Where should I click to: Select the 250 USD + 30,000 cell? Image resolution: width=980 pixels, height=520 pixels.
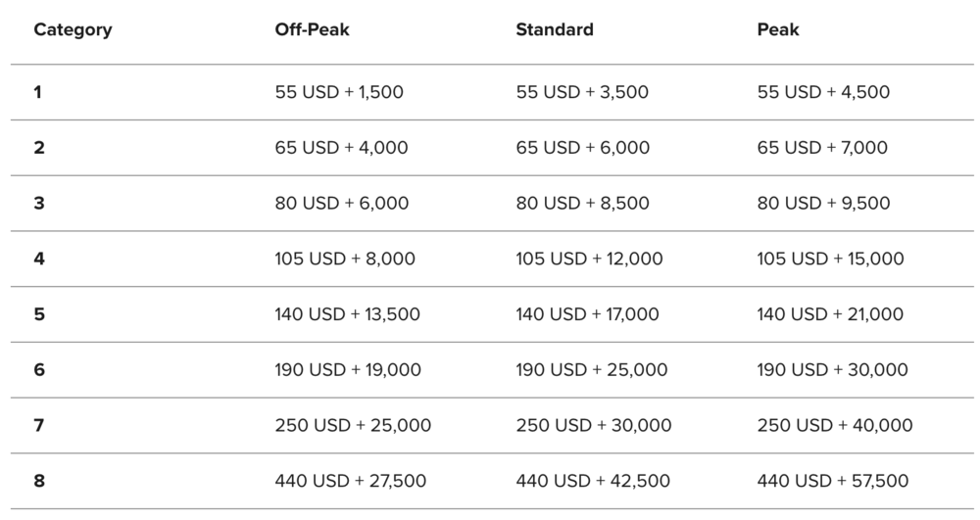pyautogui.click(x=594, y=425)
